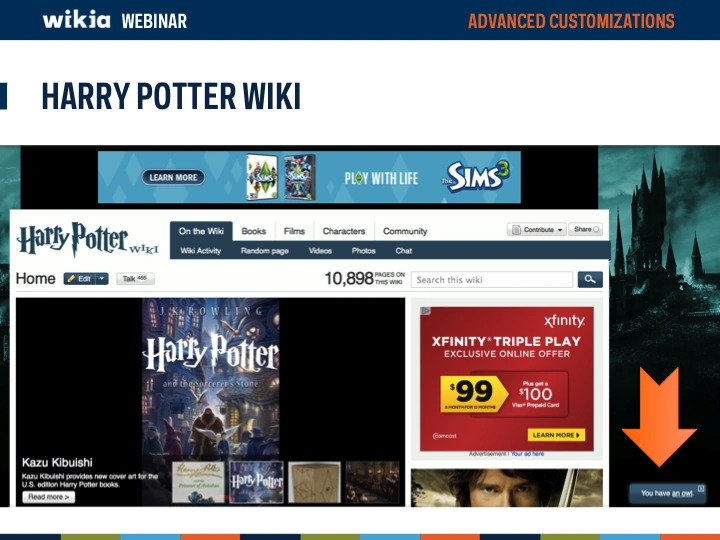Image resolution: width=720 pixels, height=540 pixels.
Task: Click the Xfinity logo in the ad
Action: coord(564,321)
